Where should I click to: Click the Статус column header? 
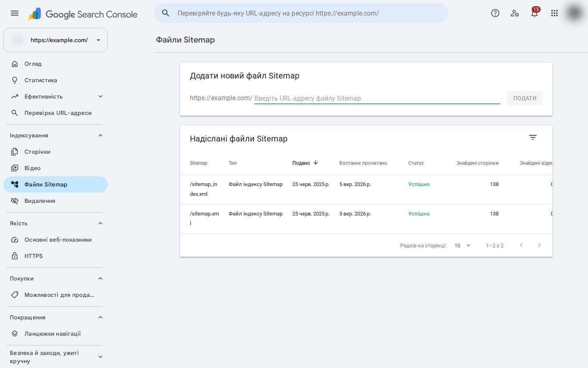(416, 163)
